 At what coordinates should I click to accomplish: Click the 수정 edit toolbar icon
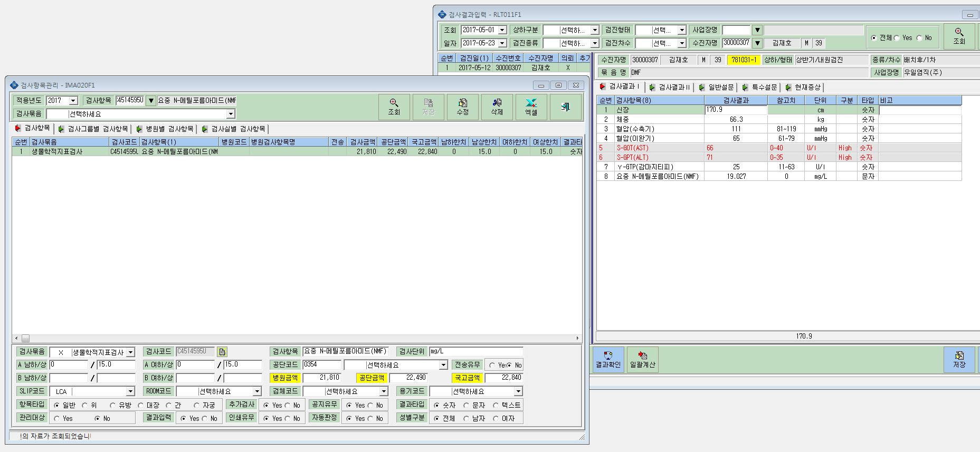(x=462, y=107)
